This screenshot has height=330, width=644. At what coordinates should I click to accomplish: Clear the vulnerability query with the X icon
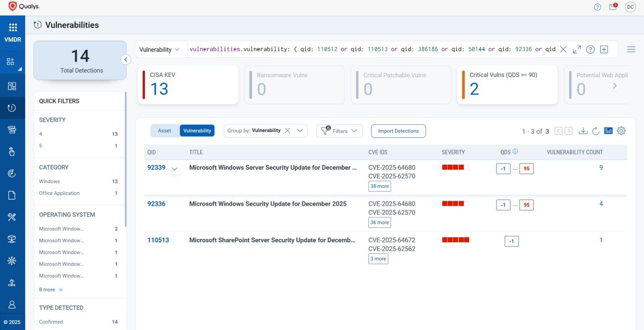pyautogui.click(x=563, y=49)
